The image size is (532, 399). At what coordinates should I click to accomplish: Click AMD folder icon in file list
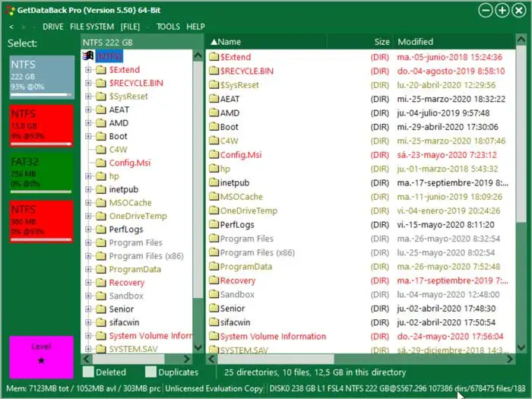[214, 112]
